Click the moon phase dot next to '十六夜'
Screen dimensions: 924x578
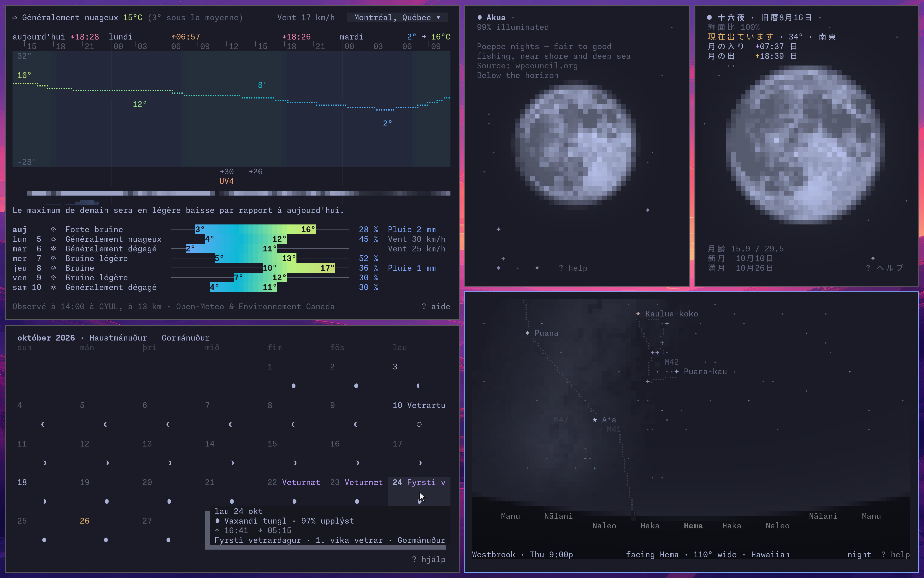click(x=709, y=18)
